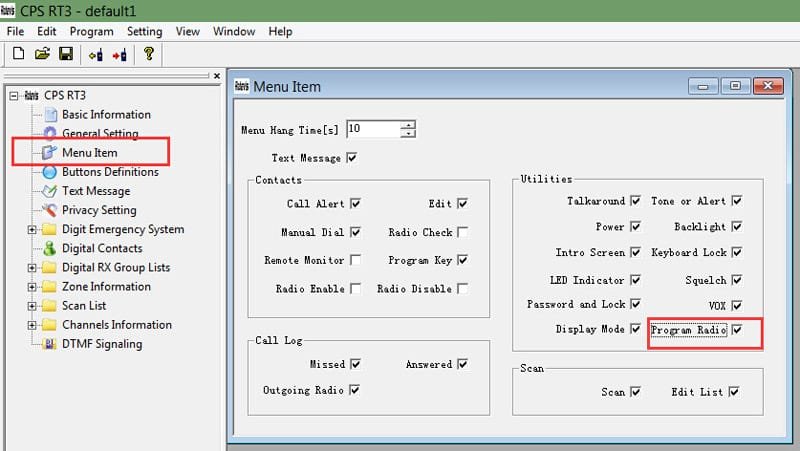Open the Edit menu
Image resolution: width=800 pixels, height=451 pixels.
pyautogui.click(x=46, y=32)
